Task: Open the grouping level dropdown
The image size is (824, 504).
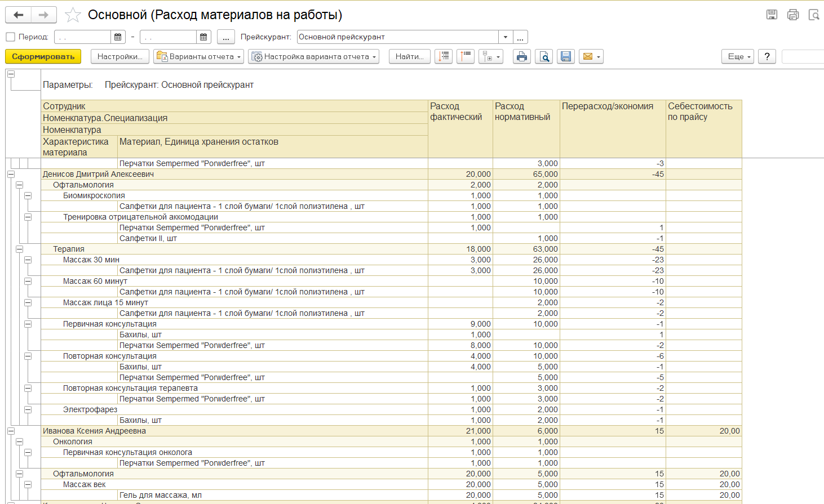Action: [491, 56]
